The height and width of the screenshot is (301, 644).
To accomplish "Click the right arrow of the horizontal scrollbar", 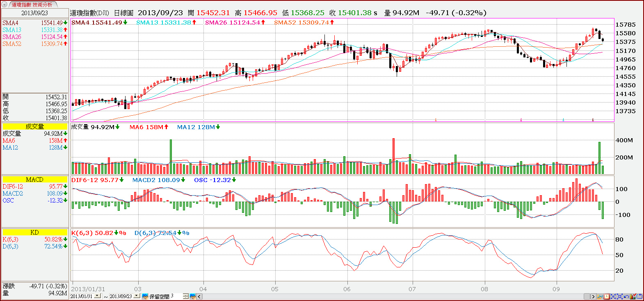I will 593,296.
